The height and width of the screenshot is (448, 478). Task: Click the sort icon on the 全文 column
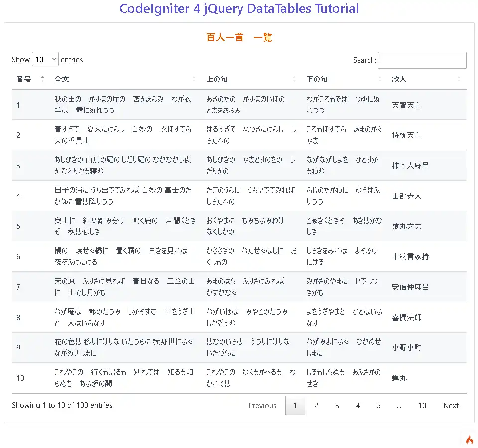tap(194, 79)
